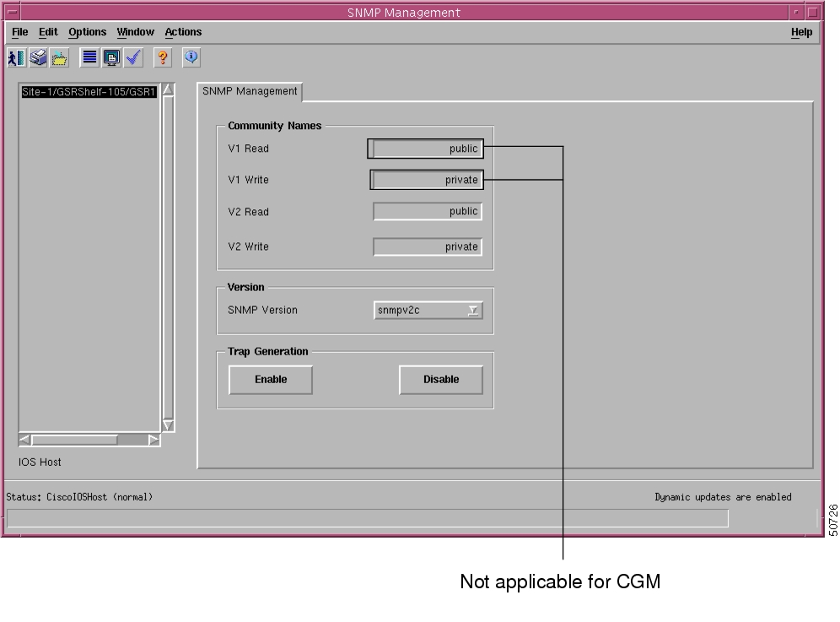
Task: Click the printer toolbar icon
Action: click(38, 57)
